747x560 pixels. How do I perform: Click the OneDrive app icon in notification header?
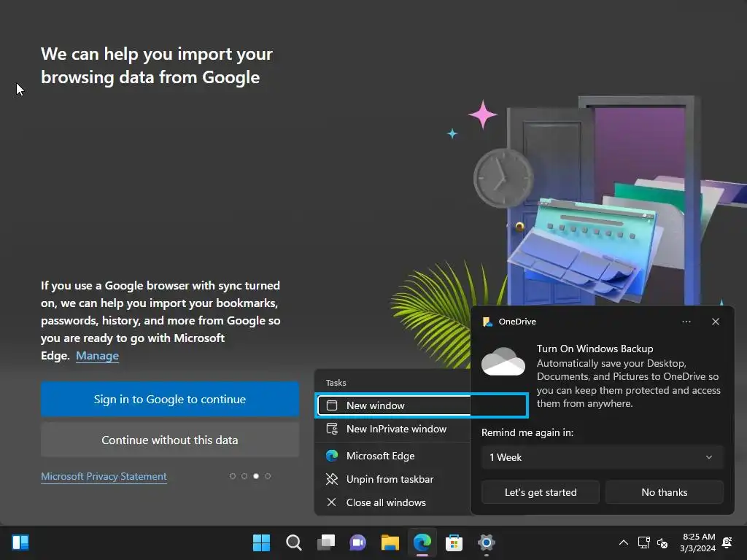487,322
